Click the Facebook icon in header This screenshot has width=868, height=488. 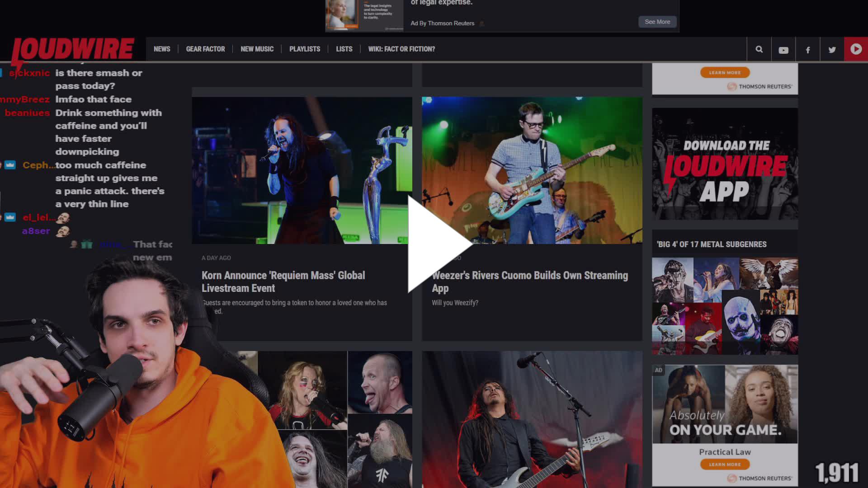[x=808, y=50]
